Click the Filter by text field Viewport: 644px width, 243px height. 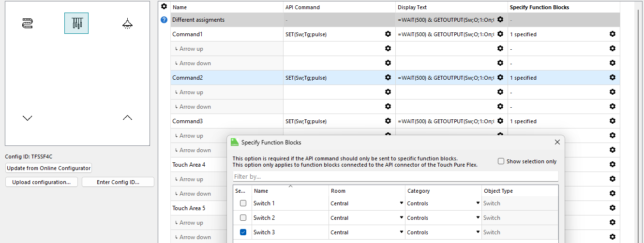[395, 176]
